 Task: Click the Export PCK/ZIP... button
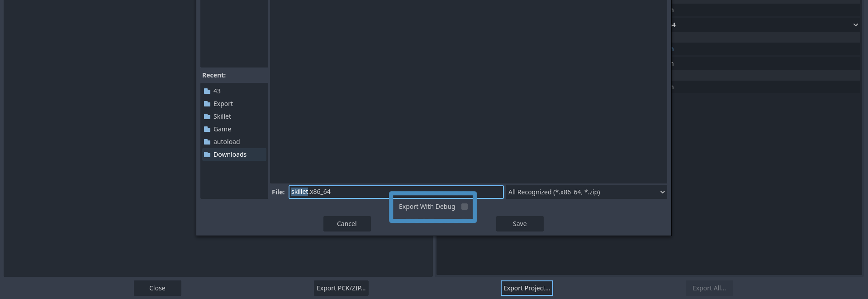coord(341,288)
